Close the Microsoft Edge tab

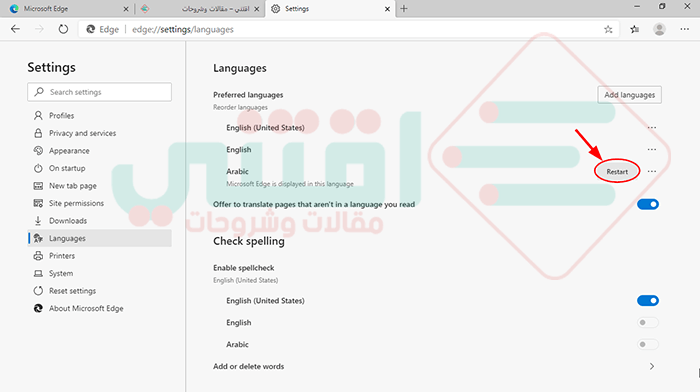point(126,8)
